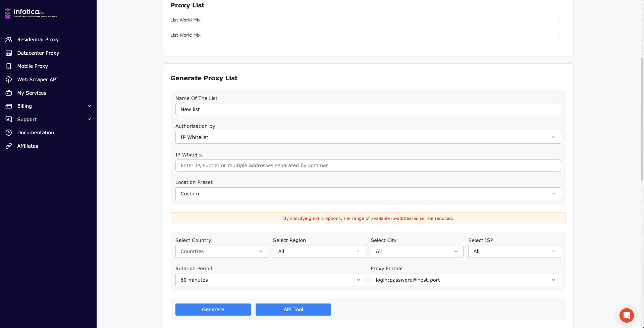Click the API Tool button
Screen dimensions: 644x328
pos(293,310)
